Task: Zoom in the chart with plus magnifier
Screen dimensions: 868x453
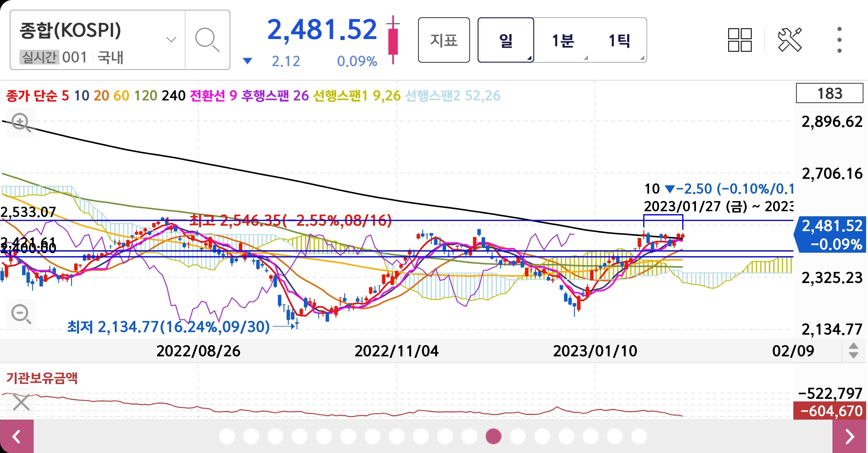Action: (x=21, y=123)
